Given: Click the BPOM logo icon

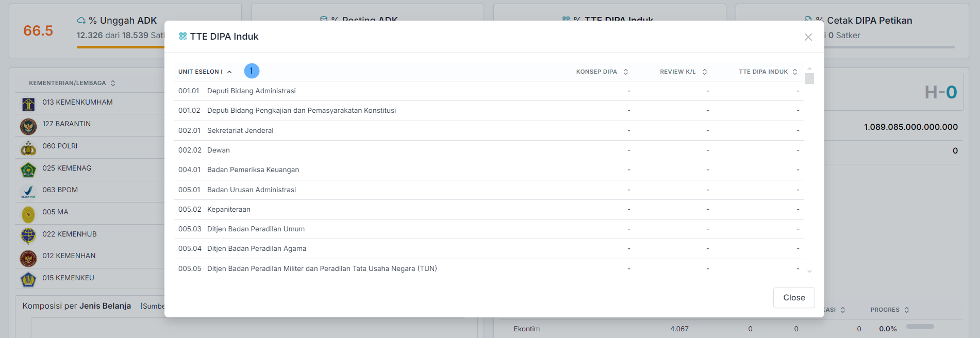Looking at the screenshot, I should [x=28, y=192].
